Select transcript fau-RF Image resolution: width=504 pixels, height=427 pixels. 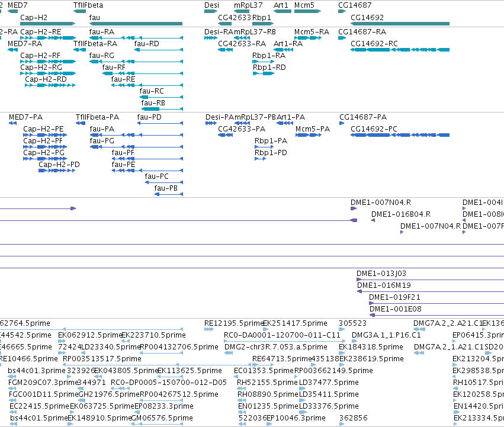[x=114, y=68]
